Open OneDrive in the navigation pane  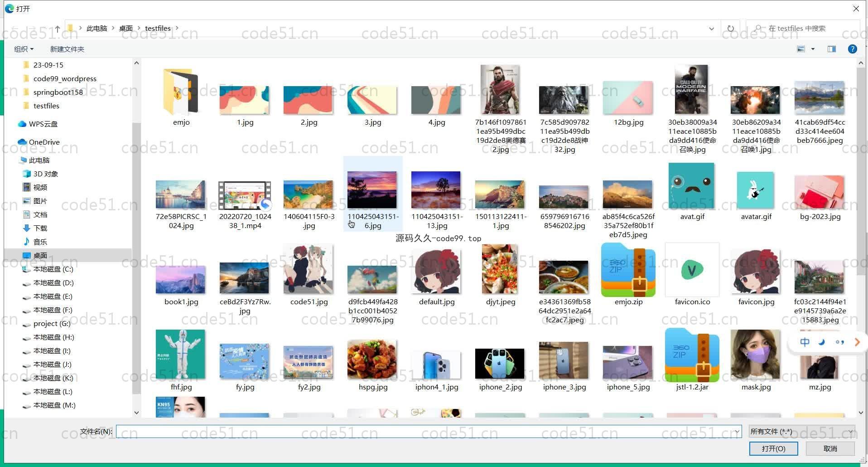point(39,142)
